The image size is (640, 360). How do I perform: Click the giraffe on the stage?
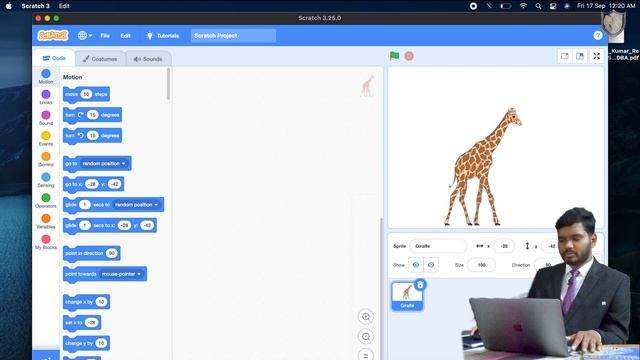pos(482,167)
